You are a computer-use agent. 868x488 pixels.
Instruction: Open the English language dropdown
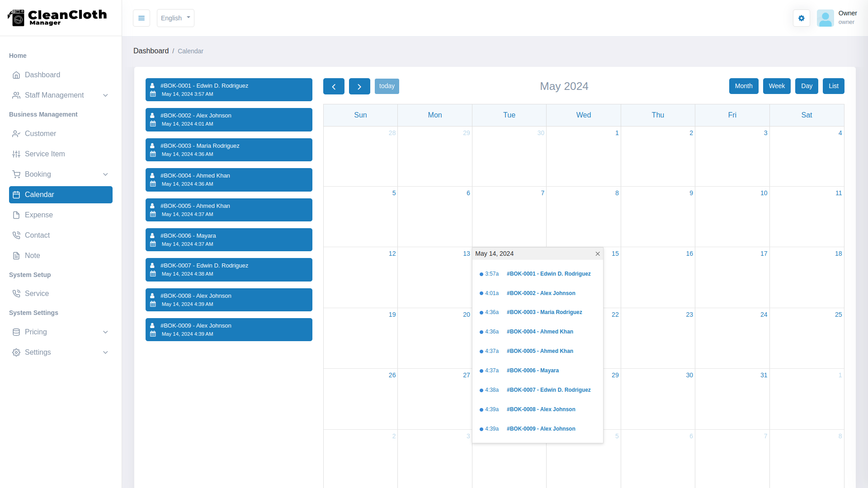[175, 18]
